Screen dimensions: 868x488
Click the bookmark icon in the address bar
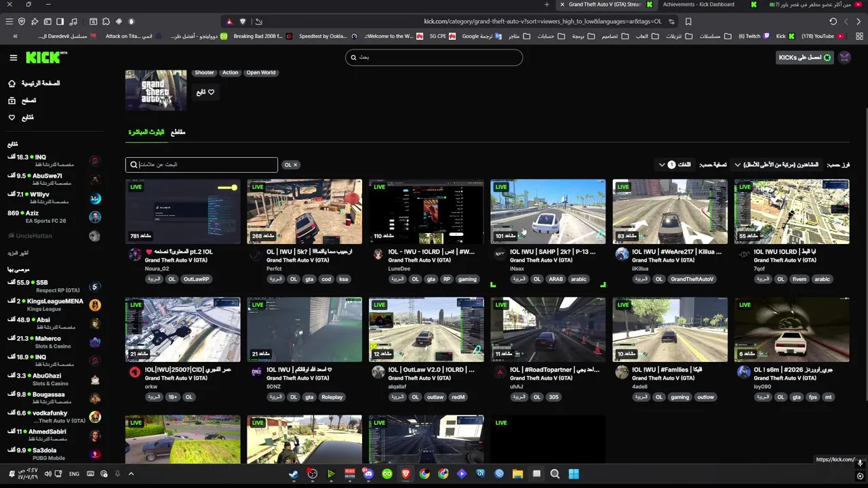coord(688,21)
